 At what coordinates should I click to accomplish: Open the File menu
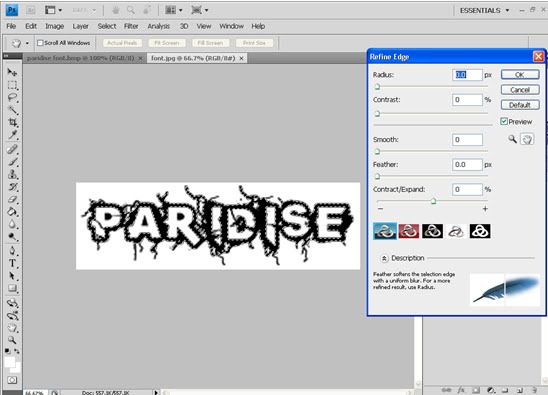pyautogui.click(x=11, y=26)
